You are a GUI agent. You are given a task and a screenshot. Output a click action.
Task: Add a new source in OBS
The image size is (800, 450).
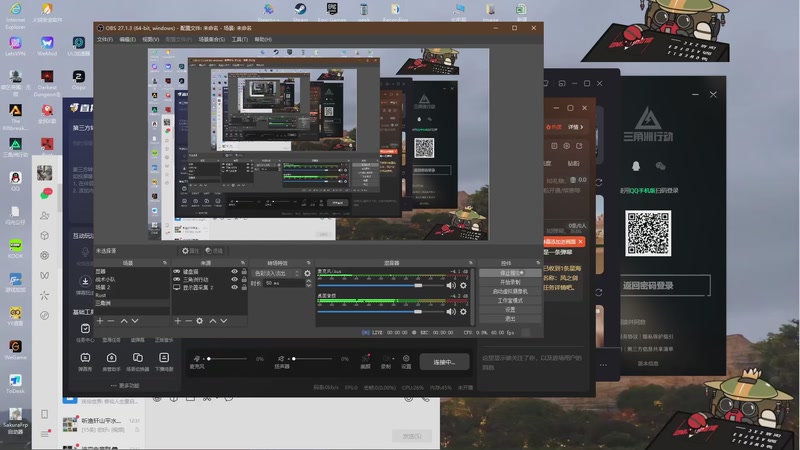[x=178, y=321]
